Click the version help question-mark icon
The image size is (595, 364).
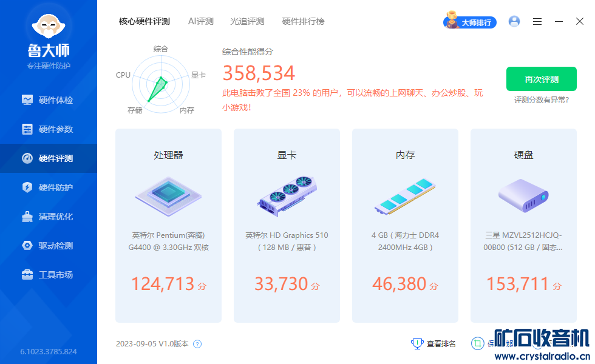tap(197, 344)
